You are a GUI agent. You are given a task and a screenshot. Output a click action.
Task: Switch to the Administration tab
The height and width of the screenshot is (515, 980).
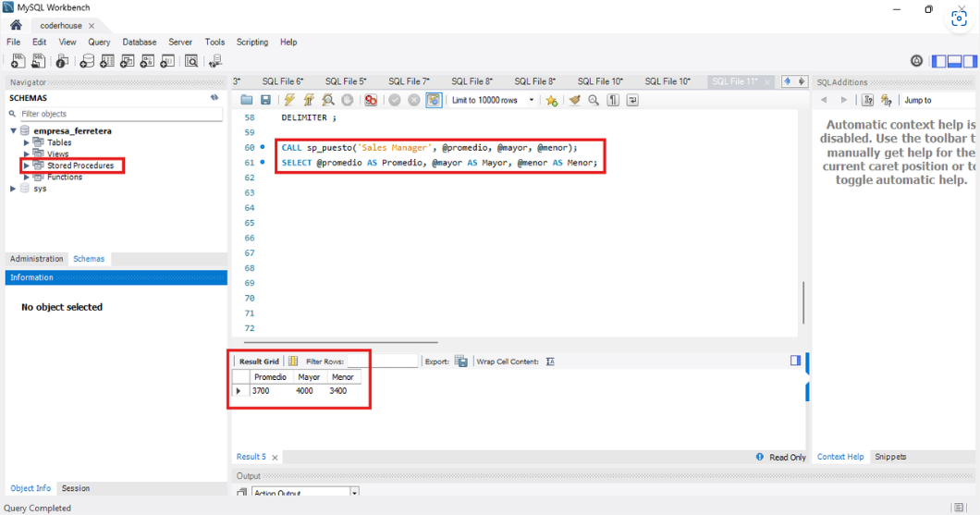[36, 259]
